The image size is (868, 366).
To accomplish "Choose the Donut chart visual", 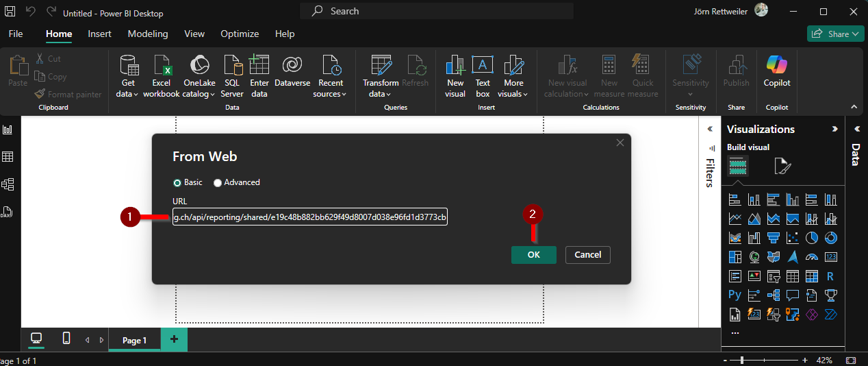I will 831,239.
